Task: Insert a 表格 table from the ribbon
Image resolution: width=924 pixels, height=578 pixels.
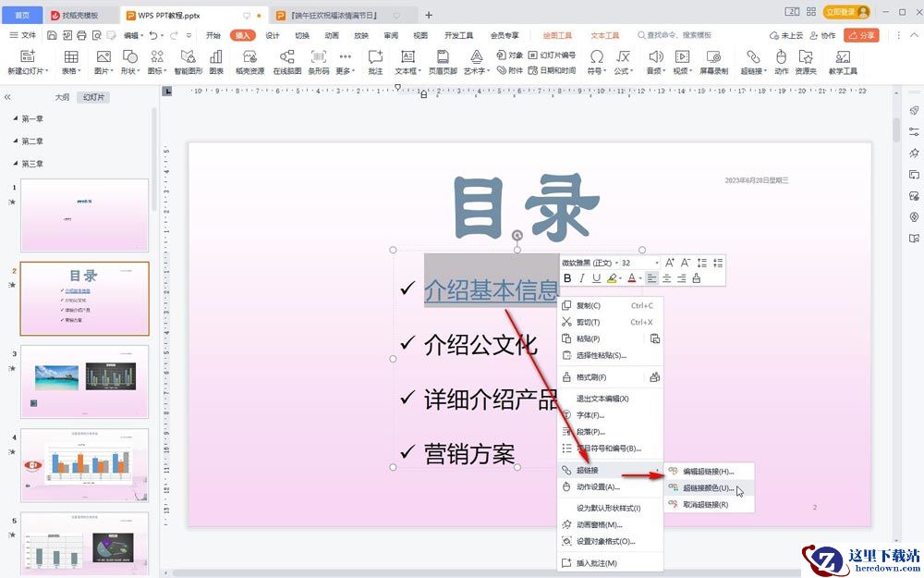Action: click(71, 63)
